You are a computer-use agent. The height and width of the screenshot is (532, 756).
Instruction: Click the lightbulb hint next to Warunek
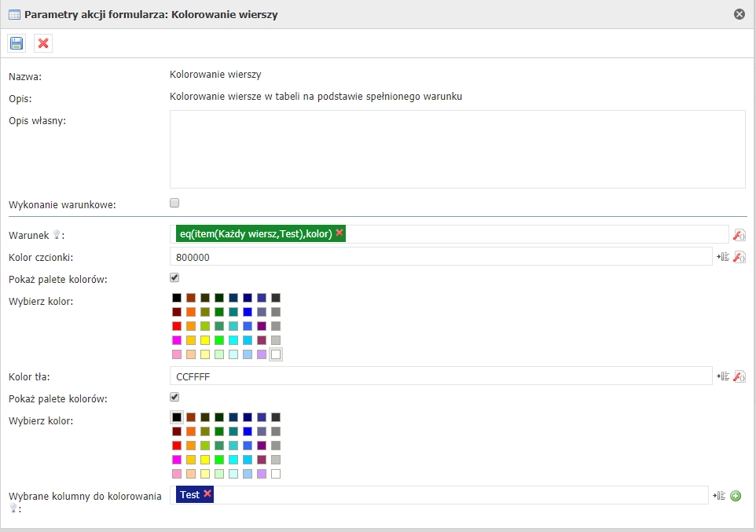56,236
